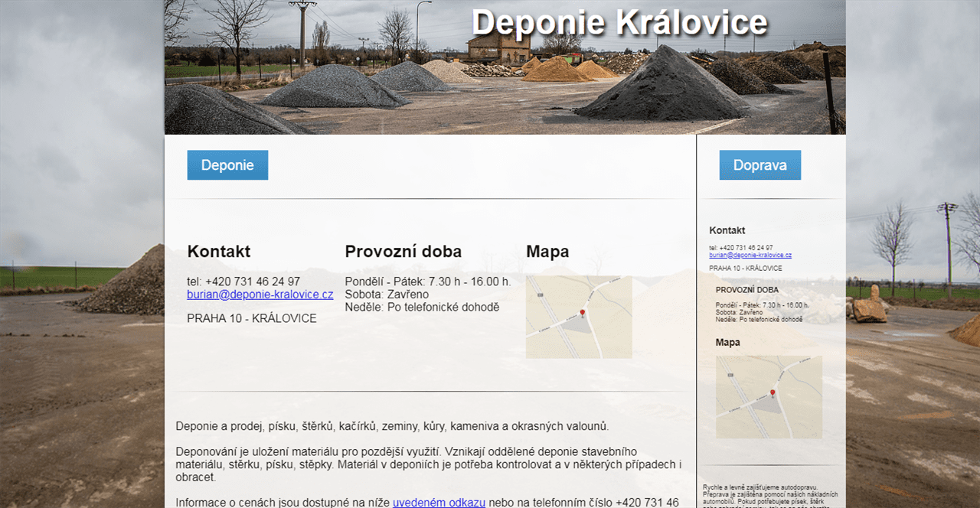Click sidebar text 'Rychle a levně zajišťujeme autodopravu'
Image resolution: width=980 pixels, height=508 pixels.
pos(760,487)
